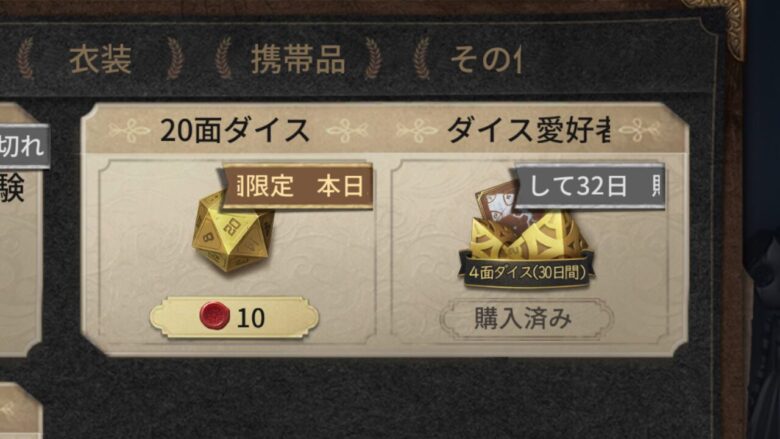Open the partially visible left item card
The width and height of the screenshot is (780, 439).
(x=20, y=230)
